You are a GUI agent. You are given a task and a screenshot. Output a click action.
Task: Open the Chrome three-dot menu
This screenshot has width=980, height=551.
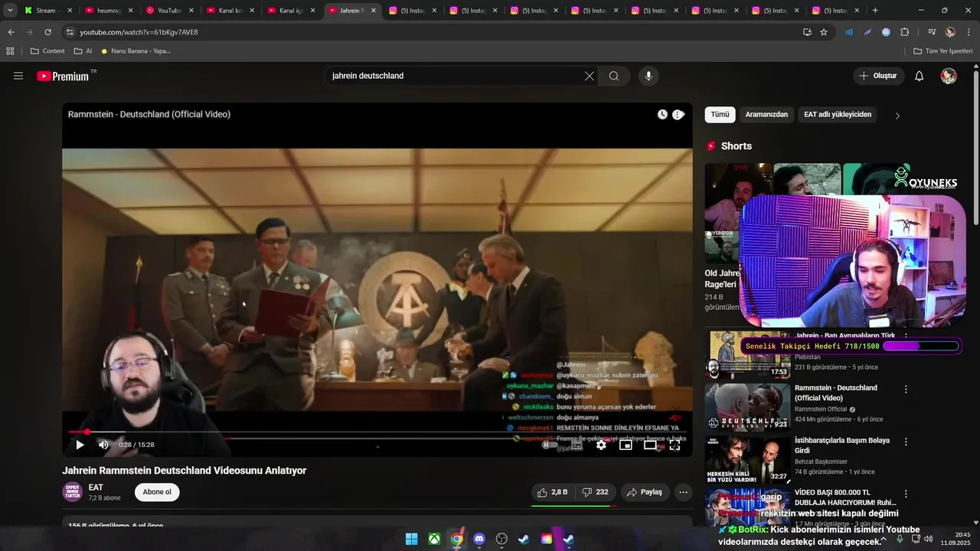pyautogui.click(x=969, y=32)
